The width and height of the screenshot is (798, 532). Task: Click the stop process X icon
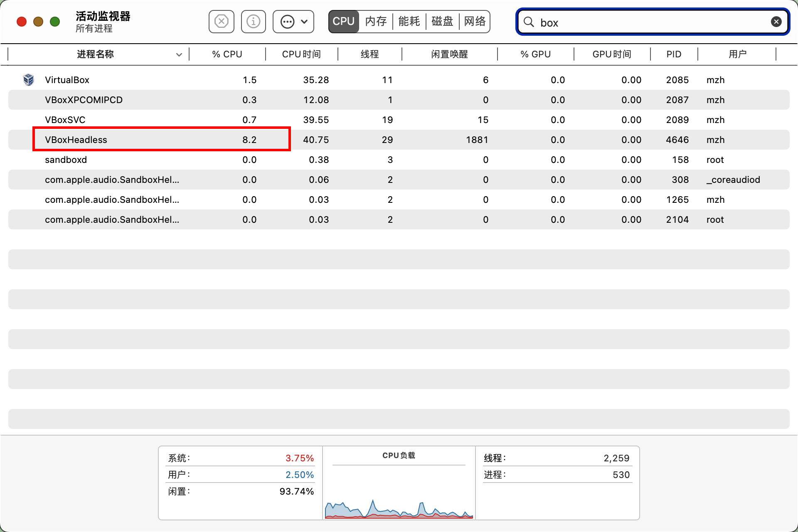click(x=221, y=21)
